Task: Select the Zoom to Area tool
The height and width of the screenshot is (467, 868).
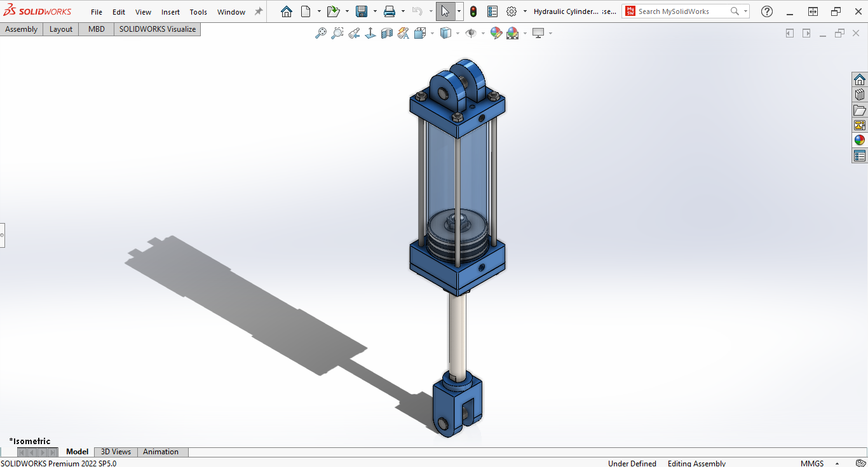Action: point(337,33)
